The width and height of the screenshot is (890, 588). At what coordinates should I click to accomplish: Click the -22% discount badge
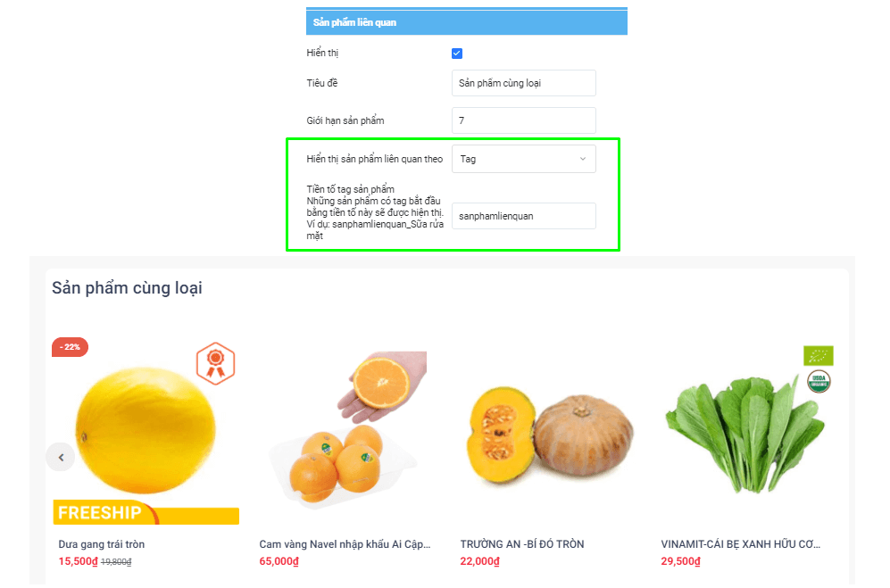[x=70, y=347]
